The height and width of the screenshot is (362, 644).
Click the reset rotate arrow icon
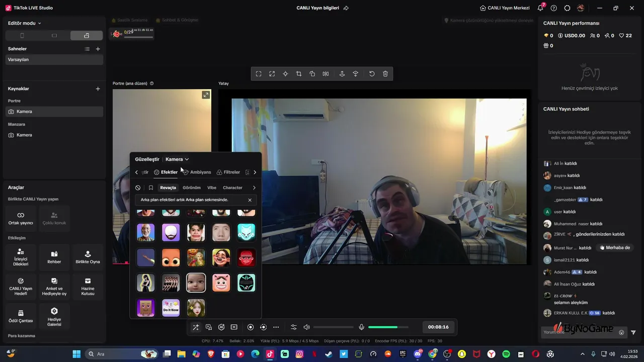(372, 74)
